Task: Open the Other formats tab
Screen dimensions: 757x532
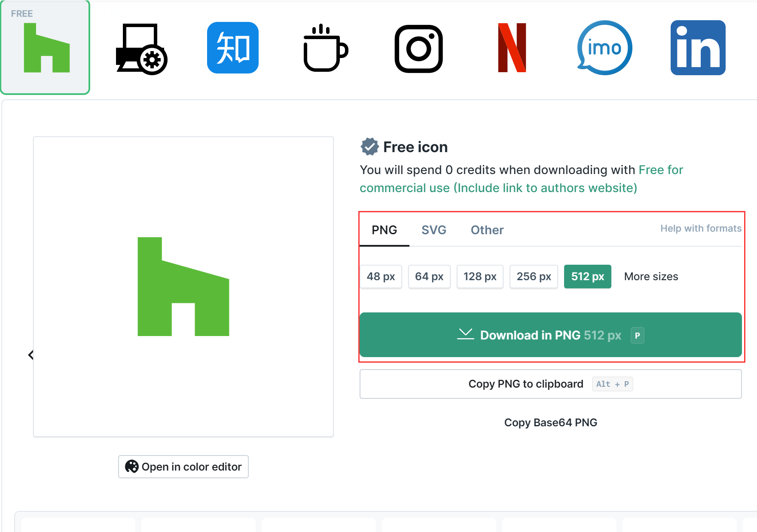Action: pos(487,230)
